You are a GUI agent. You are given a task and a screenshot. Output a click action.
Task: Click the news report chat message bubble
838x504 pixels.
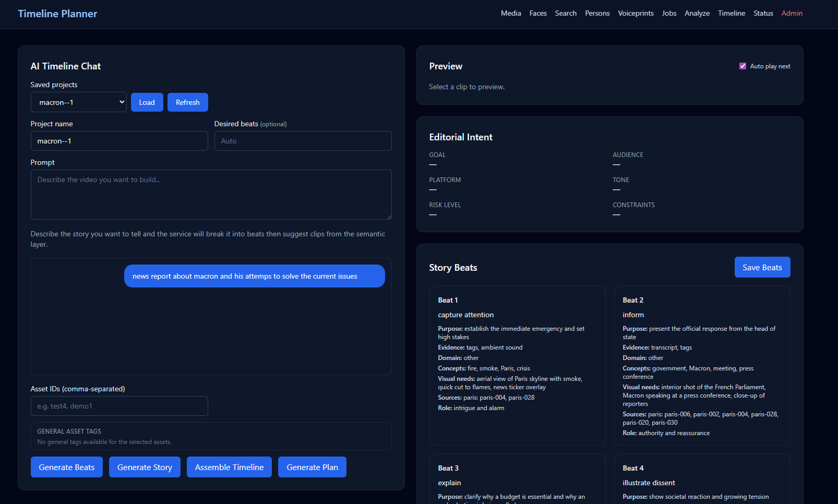click(x=255, y=276)
